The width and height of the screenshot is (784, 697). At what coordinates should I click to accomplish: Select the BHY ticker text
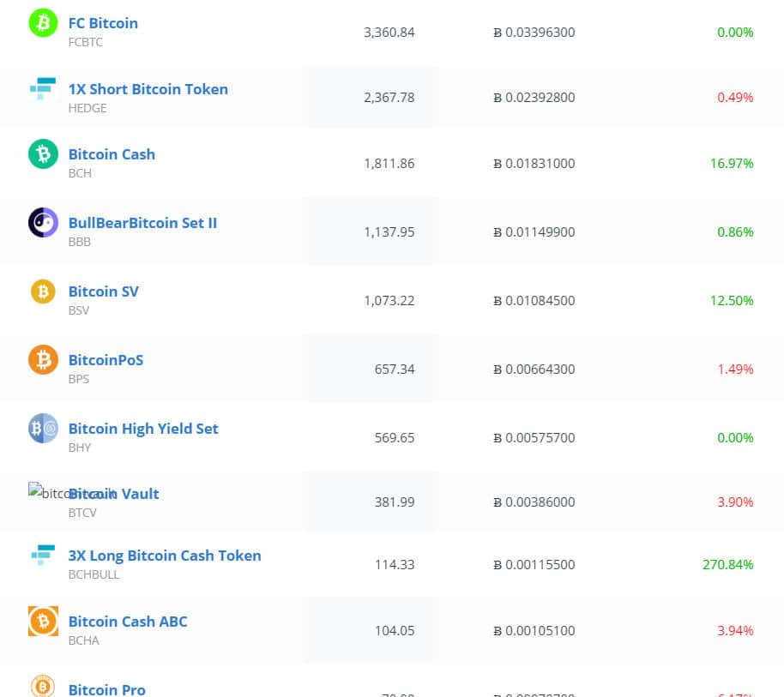coord(80,448)
